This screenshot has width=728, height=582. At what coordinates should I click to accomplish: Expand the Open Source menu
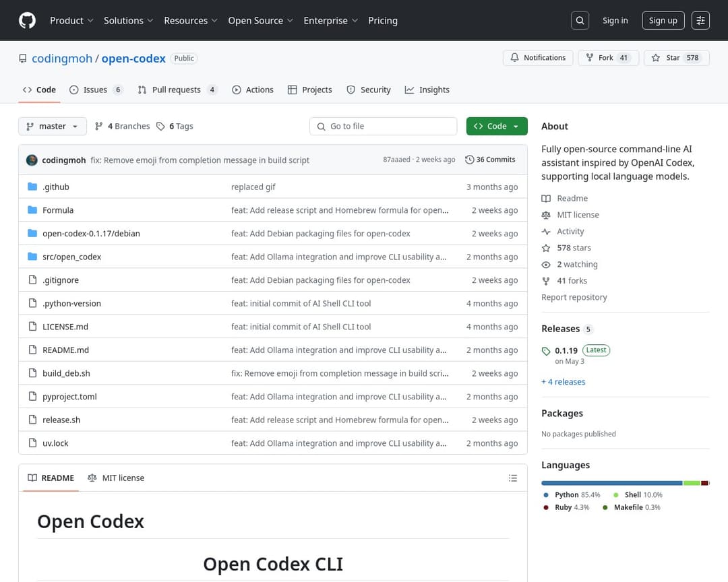[260, 20]
